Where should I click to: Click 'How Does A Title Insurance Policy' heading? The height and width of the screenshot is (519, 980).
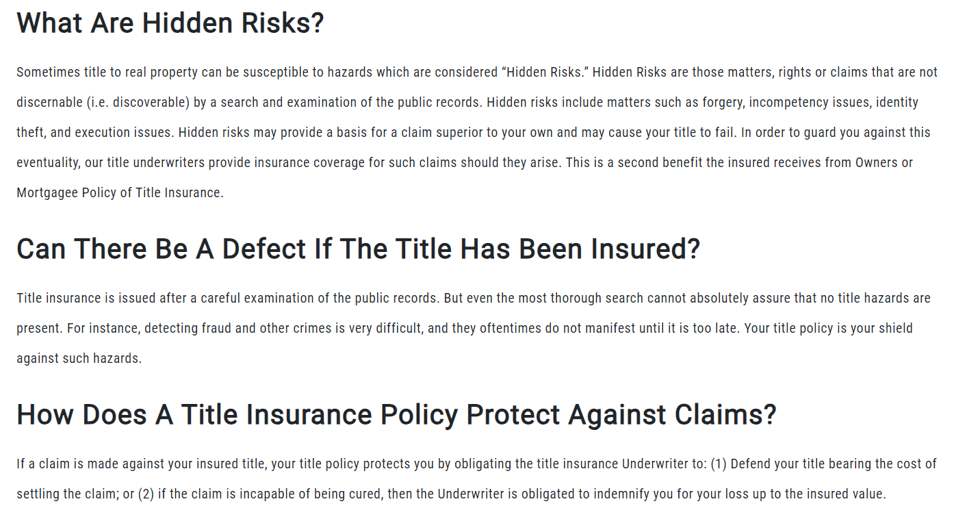396,414
